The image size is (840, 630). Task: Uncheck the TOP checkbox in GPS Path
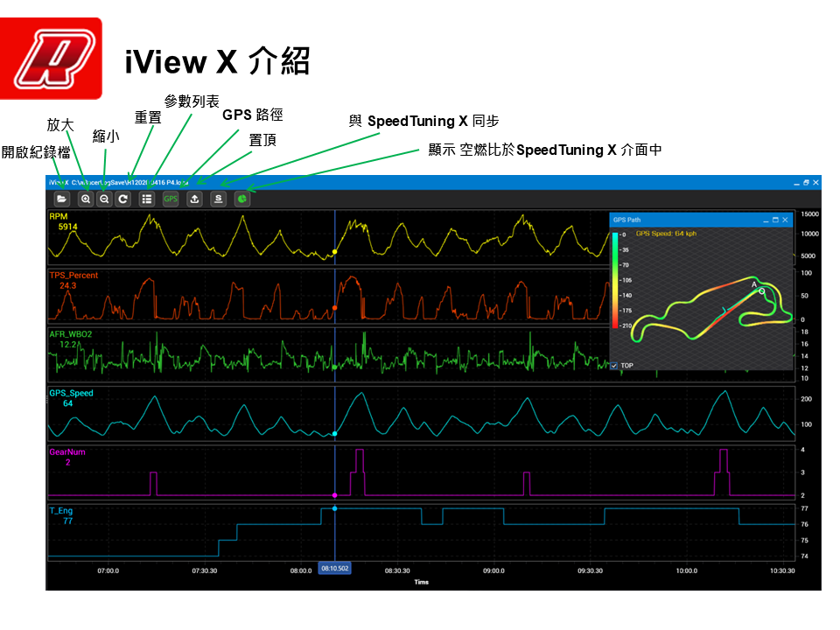614,365
